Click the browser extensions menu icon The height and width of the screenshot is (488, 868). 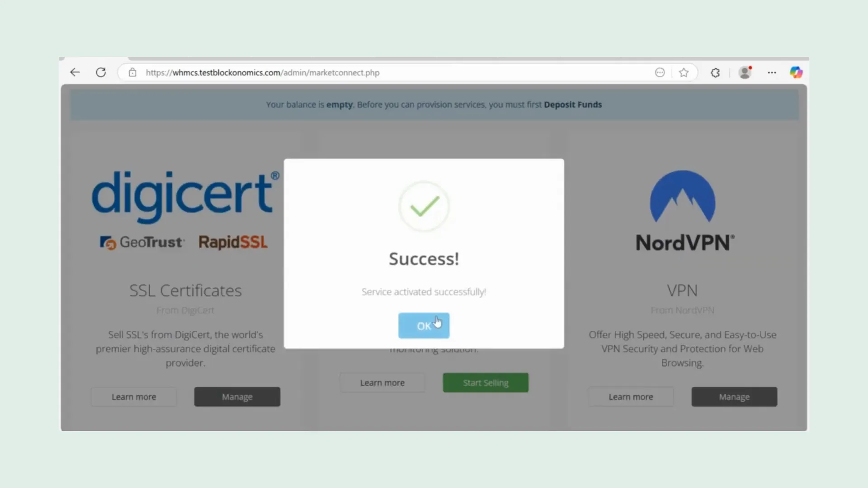coord(715,72)
